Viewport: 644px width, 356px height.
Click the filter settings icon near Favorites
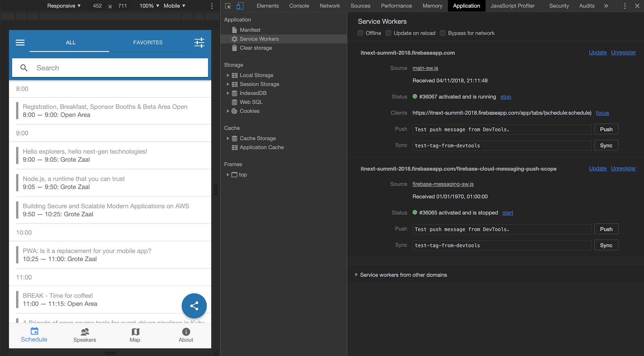point(199,42)
